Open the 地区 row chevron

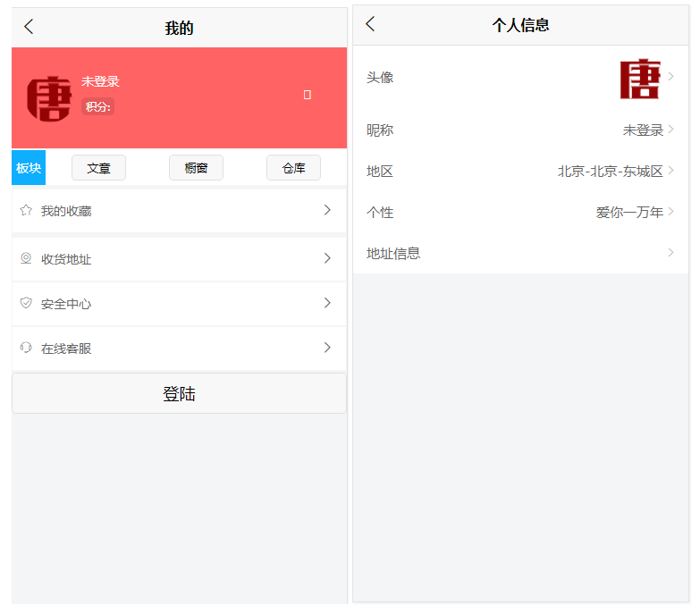pos(671,171)
